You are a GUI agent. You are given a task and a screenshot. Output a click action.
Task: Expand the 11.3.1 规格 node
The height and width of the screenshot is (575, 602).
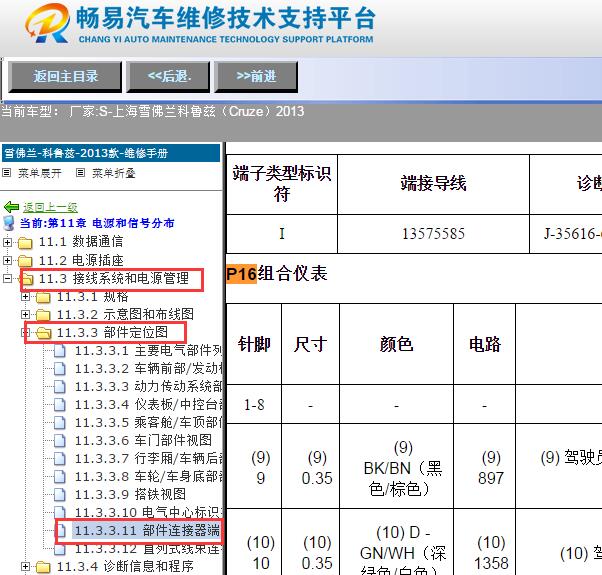tap(25, 297)
